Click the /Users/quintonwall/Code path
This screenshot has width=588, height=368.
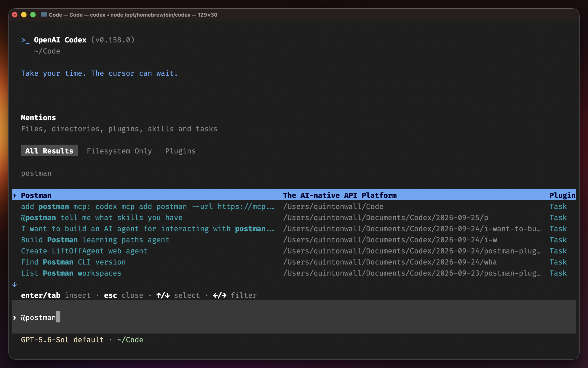333,206
